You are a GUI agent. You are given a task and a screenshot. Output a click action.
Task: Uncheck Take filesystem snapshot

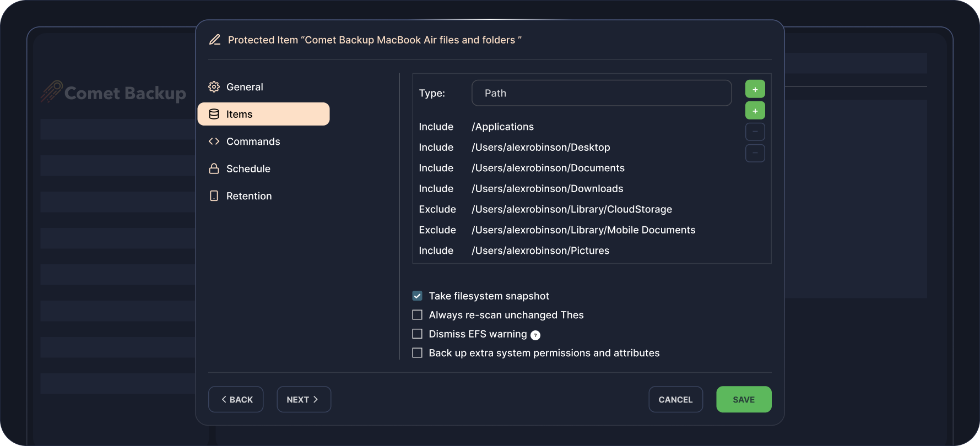418,296
